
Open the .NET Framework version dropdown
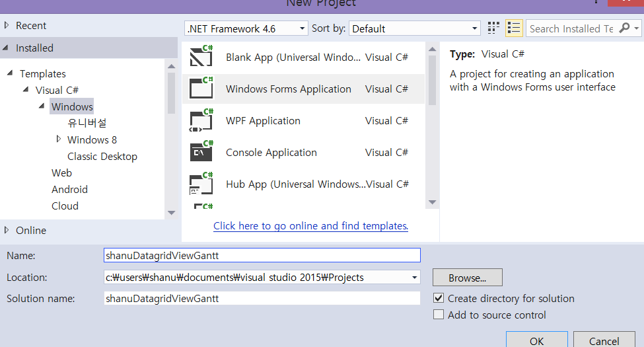246,28
